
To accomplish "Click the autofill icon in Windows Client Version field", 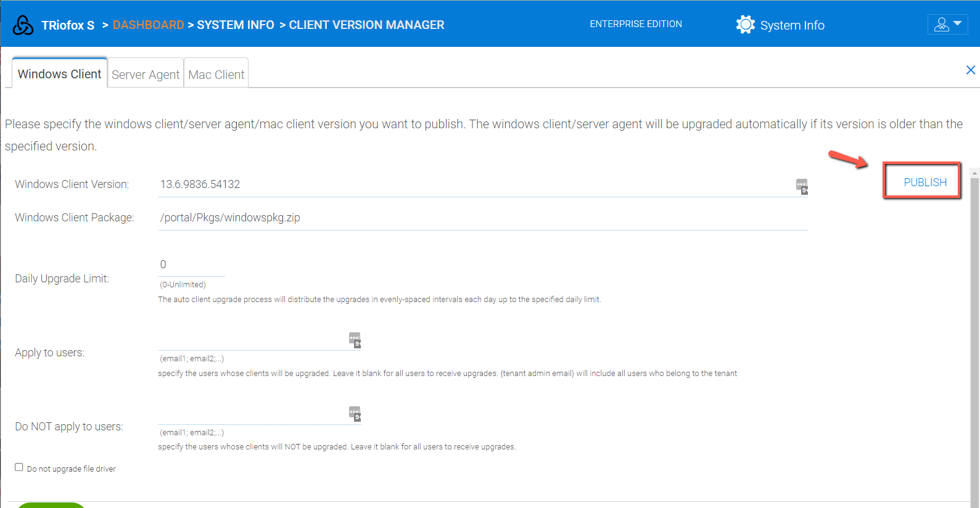I will click(x=802, y=186).
